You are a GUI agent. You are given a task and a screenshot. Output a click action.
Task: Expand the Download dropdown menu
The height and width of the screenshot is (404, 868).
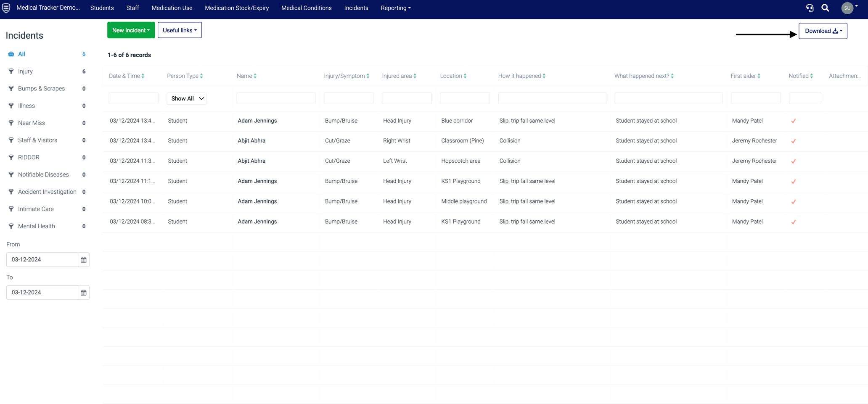(823, 31)
